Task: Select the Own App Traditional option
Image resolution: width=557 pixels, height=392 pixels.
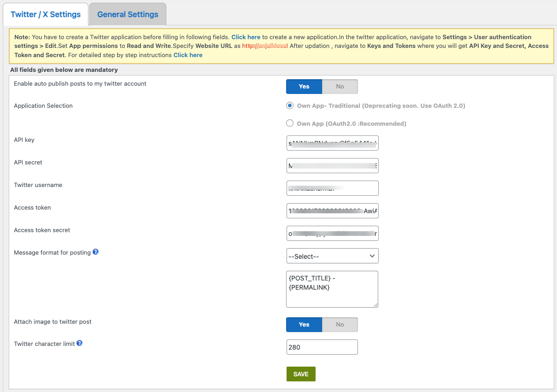Action: [x=289, y=105]
